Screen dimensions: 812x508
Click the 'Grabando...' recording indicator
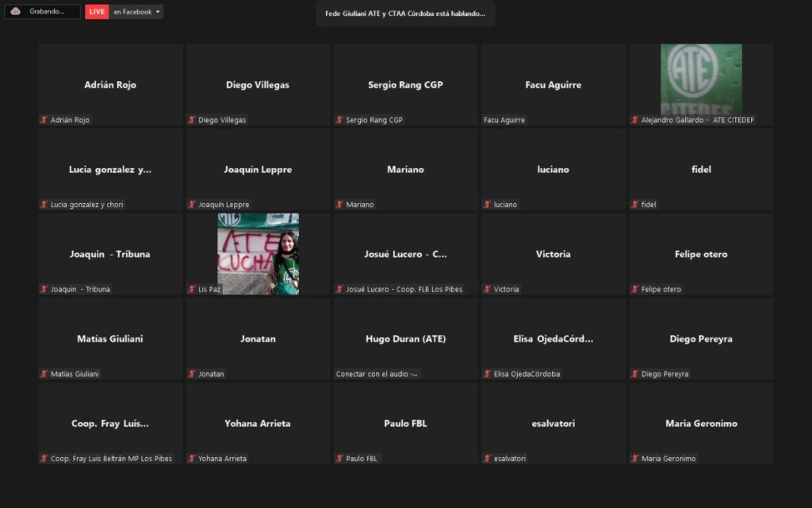48,12
